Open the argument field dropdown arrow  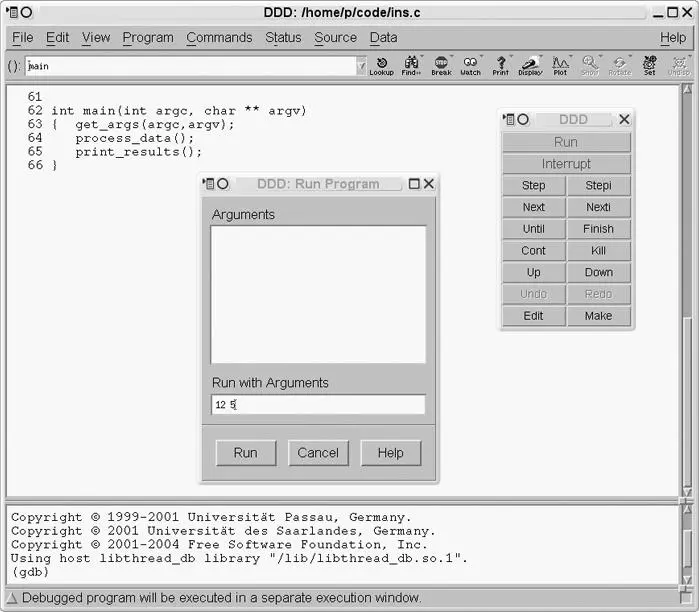tap(361, 67)
